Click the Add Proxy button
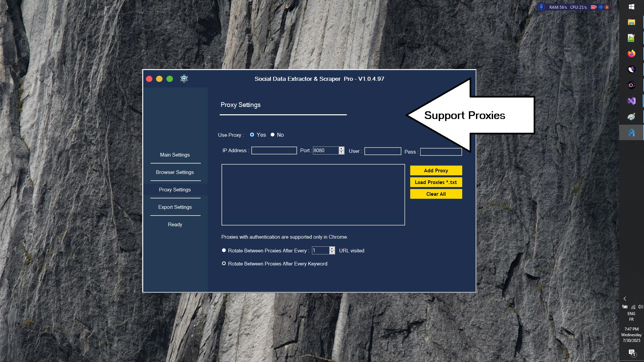 tap(436, 171)
